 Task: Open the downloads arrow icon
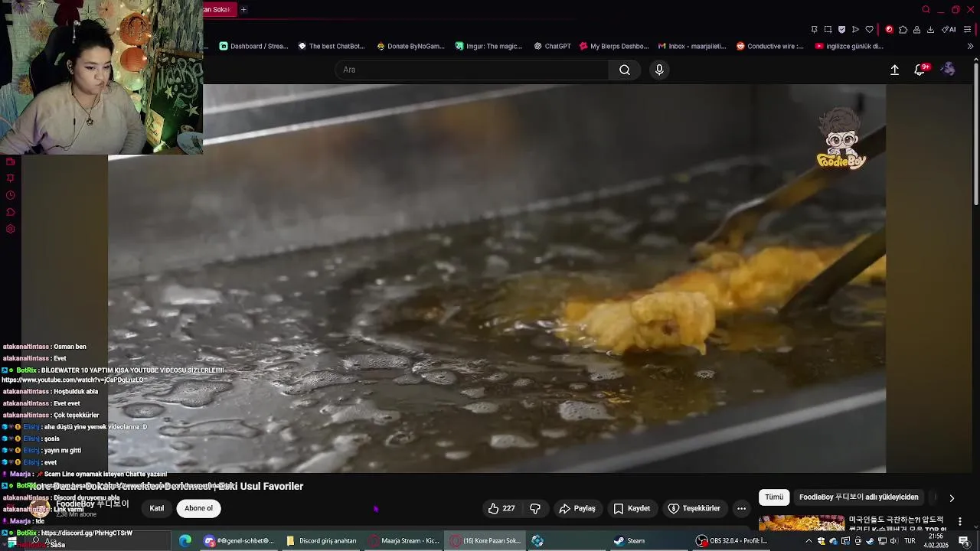pyautogui.click(x=930, y=30)
